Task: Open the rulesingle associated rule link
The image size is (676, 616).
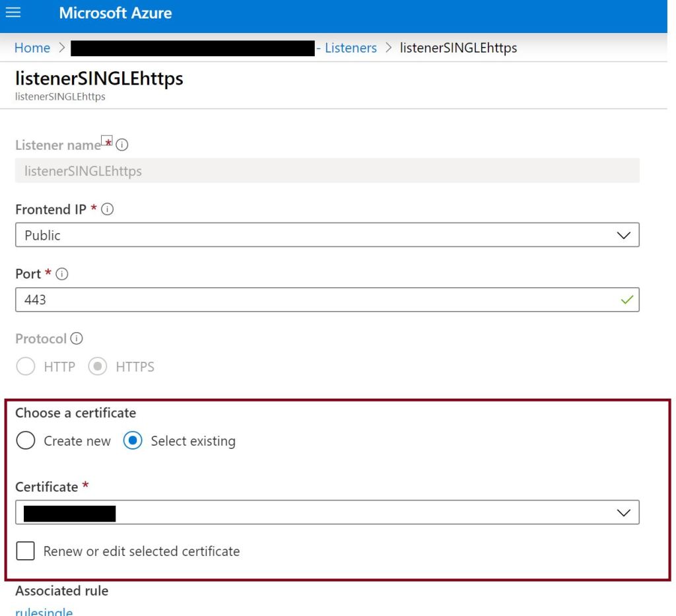Action: (x=44, y=611)
